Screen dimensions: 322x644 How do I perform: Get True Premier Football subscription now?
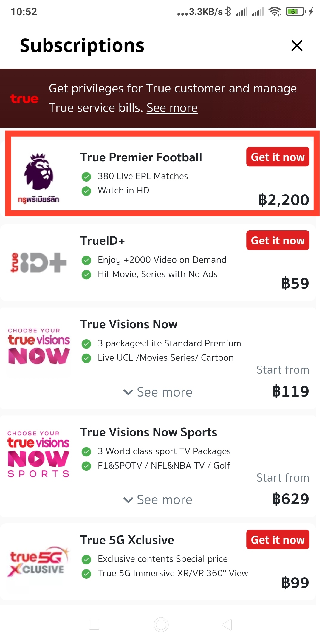pos(278,157)
